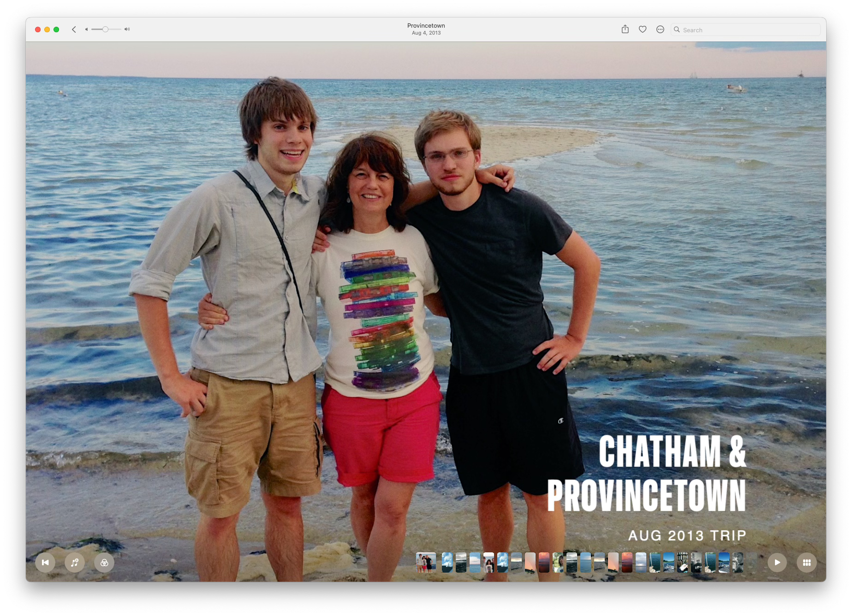Favorite this memory with the heart
Image resolution: width=852 pixels, height=616 pixels.
point(643,30)
